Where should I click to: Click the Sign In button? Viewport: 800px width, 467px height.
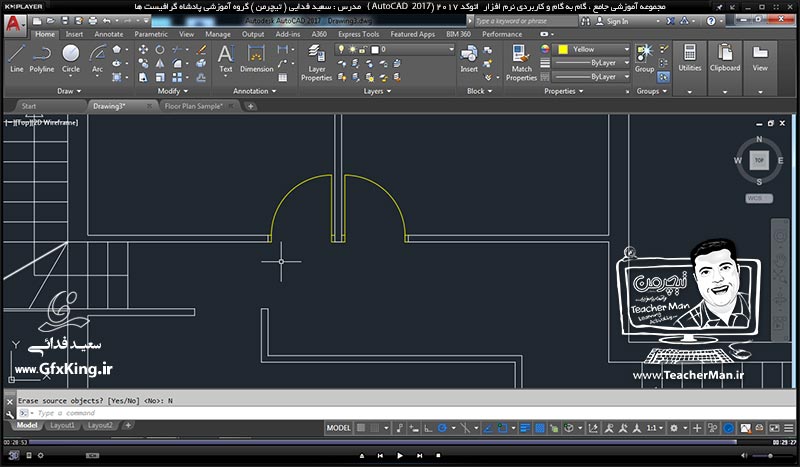613,21
